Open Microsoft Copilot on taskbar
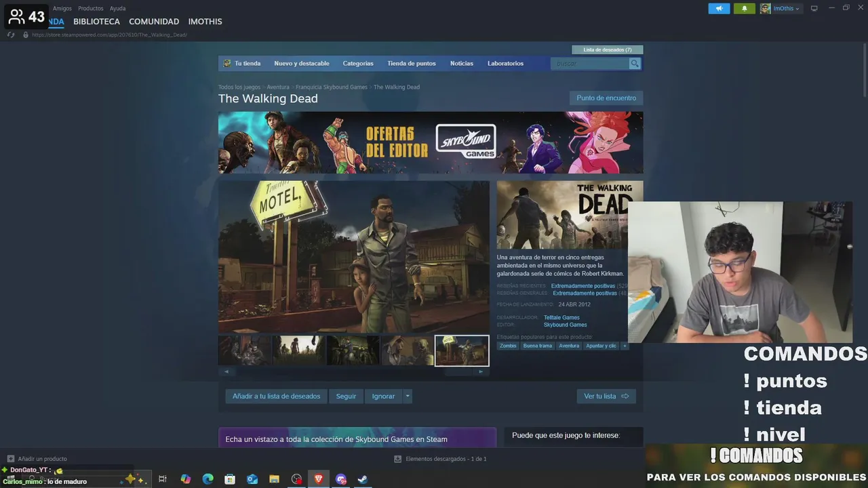 (x=186, y=479)
